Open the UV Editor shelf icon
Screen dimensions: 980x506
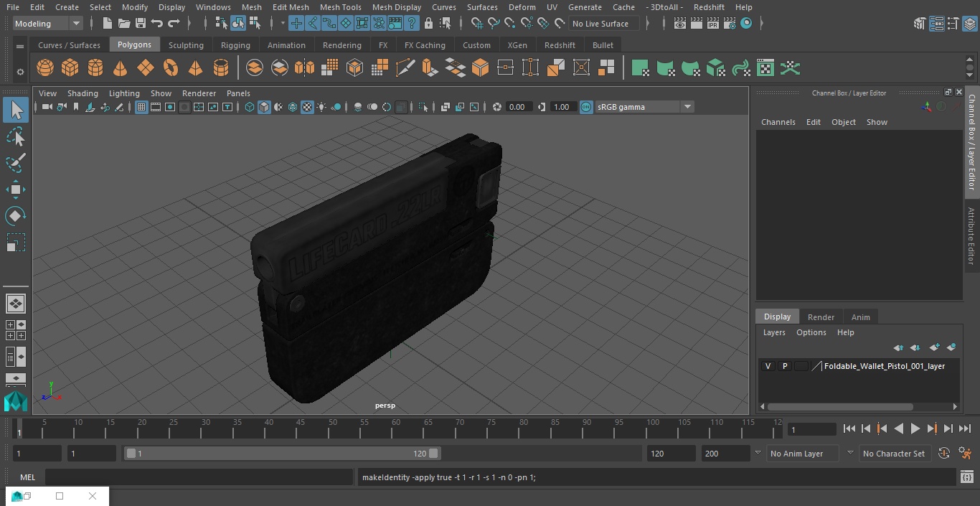(x=765, y=68)
